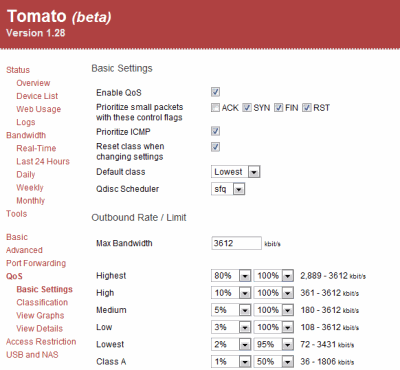Open Monthly bandwidth page

click(x=31, y=201)
